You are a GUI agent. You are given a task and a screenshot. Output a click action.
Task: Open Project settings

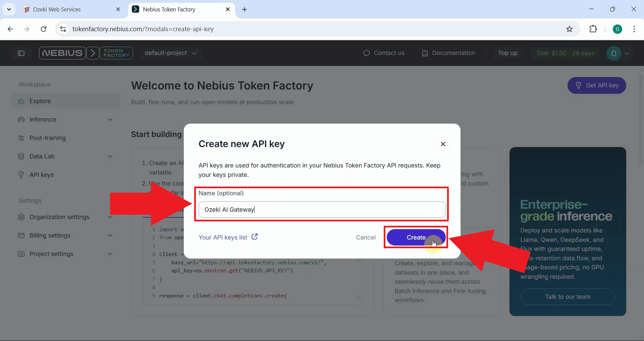pyautogui.click(x=52, y=254)
